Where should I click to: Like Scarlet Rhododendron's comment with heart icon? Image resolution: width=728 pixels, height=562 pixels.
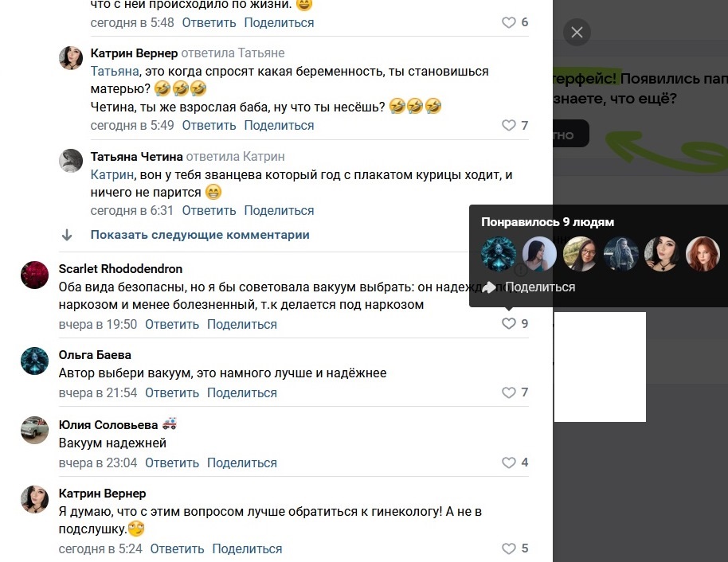point(509,323)
